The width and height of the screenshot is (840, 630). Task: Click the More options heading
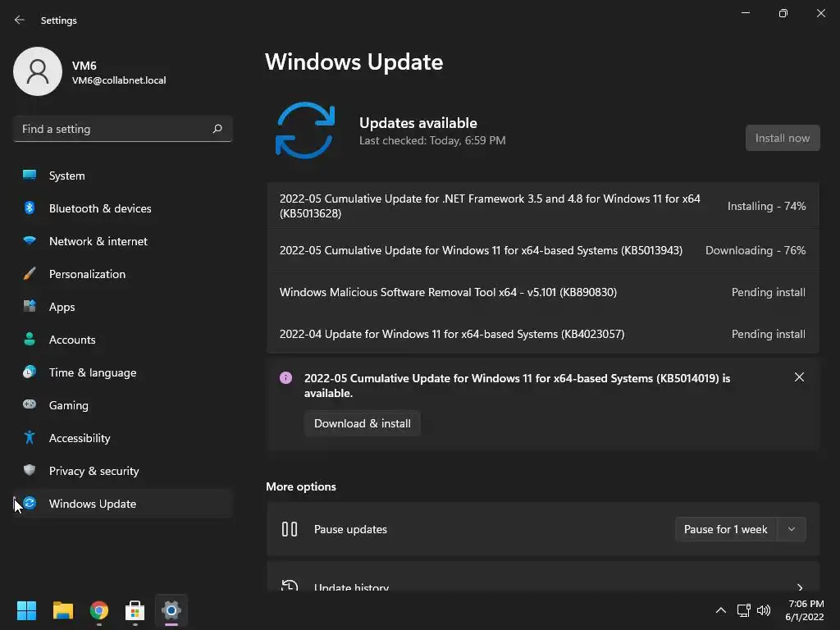point(301,486)
